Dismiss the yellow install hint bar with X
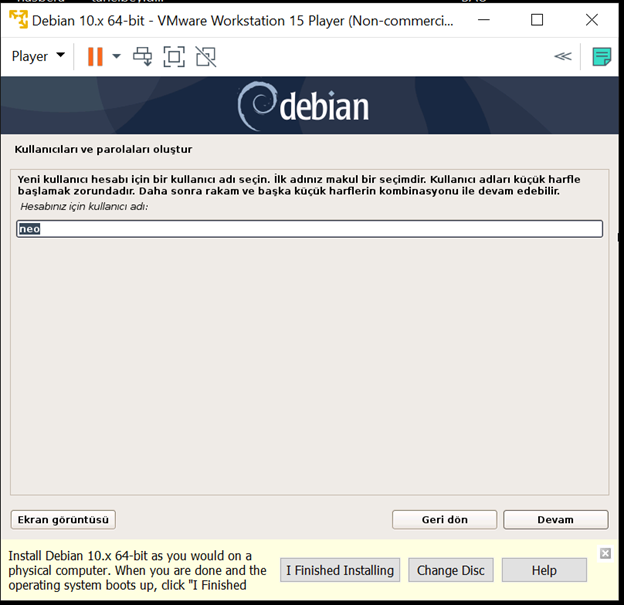Viewport: 624px width, 605px height. point(605,553)
